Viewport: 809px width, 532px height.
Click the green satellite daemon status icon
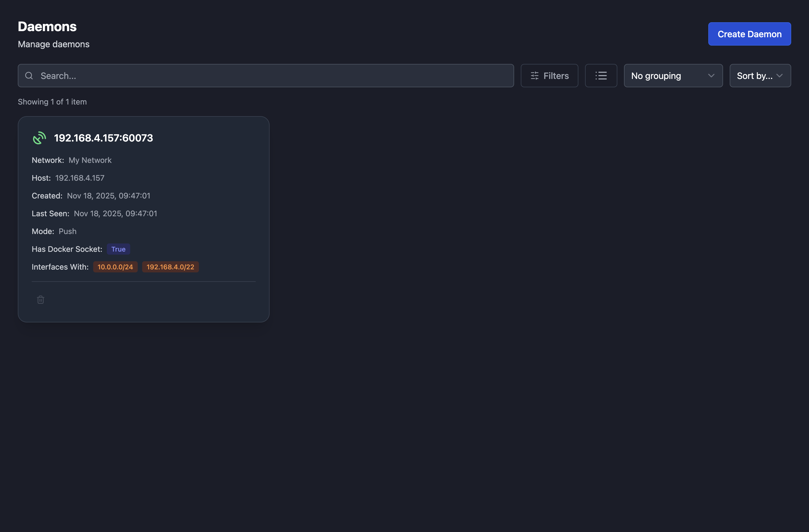click(40, 138)
